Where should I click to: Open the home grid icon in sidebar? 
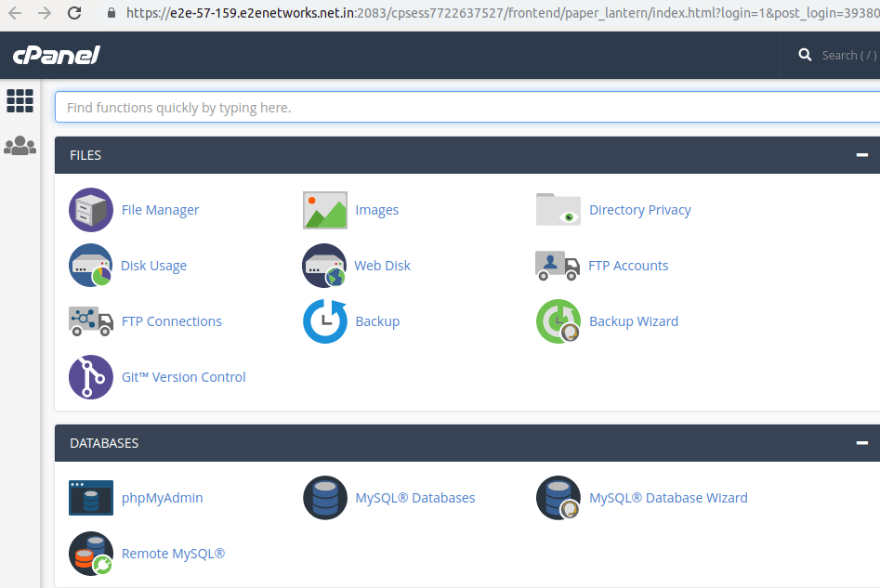(x=20, y=101)
